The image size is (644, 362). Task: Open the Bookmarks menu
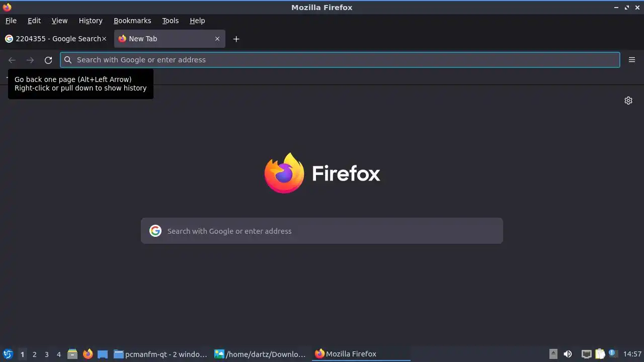132,21
